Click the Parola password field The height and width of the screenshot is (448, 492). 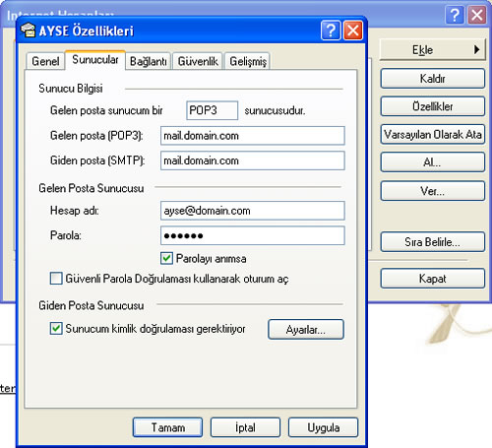tap(253, 235)
